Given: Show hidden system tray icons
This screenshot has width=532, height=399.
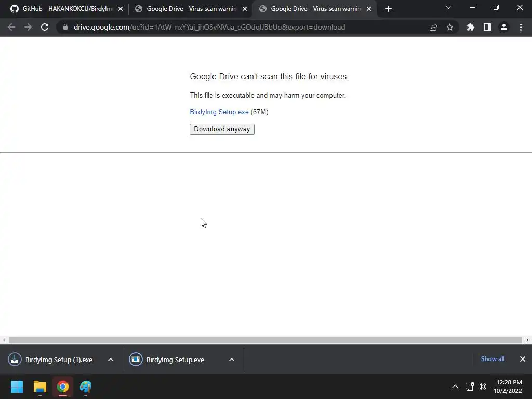Looking at the screenshot, I should click(455, 387).
